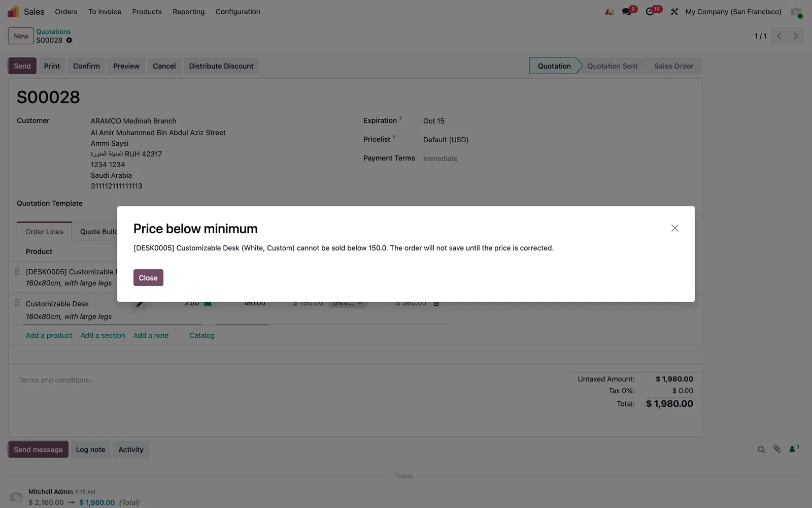
Task: Click the Add a product link
Action: pos(49,335)
